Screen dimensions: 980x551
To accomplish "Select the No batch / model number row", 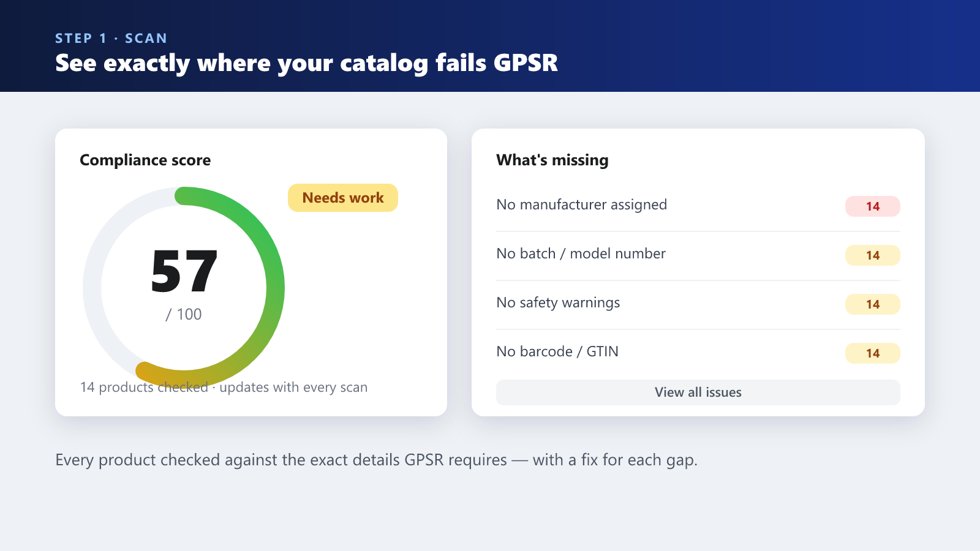I will (x=698, y=255).
